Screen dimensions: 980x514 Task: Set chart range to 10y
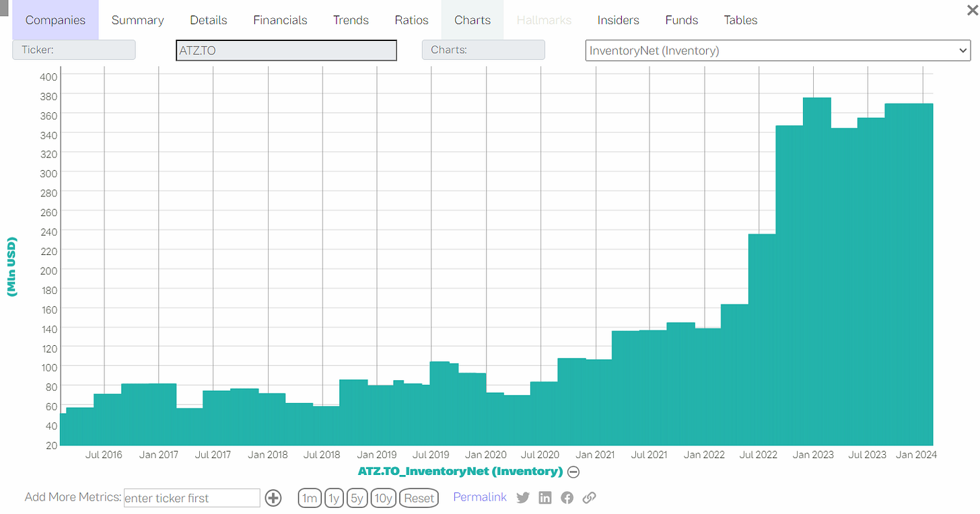[x=383, y=499]
